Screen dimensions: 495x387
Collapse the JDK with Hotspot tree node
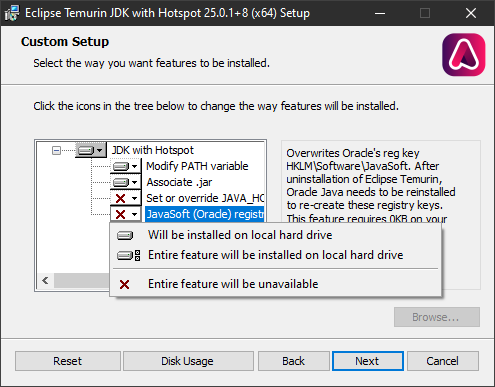point(56,150)
